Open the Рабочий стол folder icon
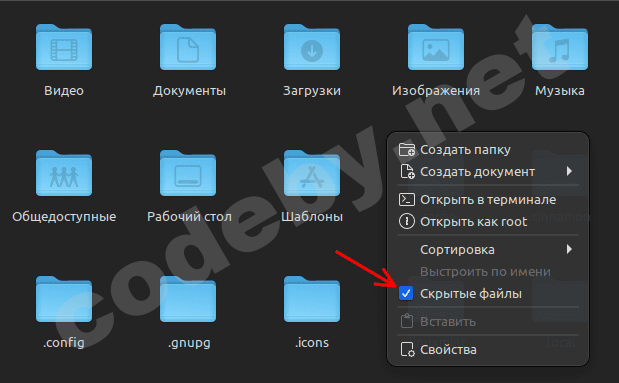 pos(188,173)
